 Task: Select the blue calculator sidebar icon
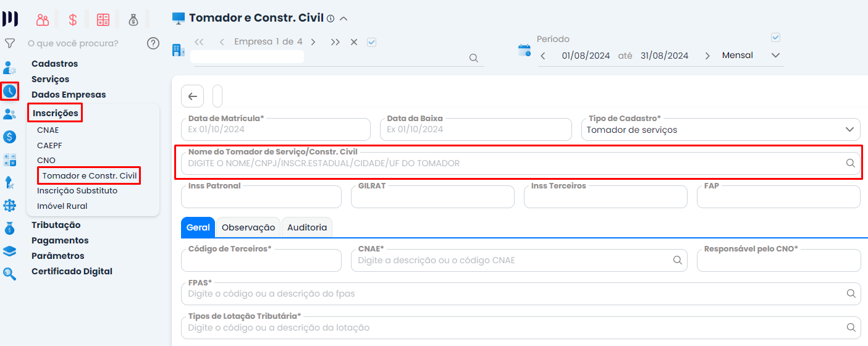10,160
